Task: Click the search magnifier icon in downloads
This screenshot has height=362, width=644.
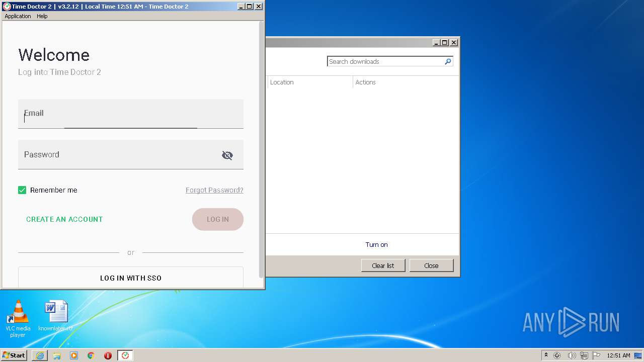Action: [448, 61]
